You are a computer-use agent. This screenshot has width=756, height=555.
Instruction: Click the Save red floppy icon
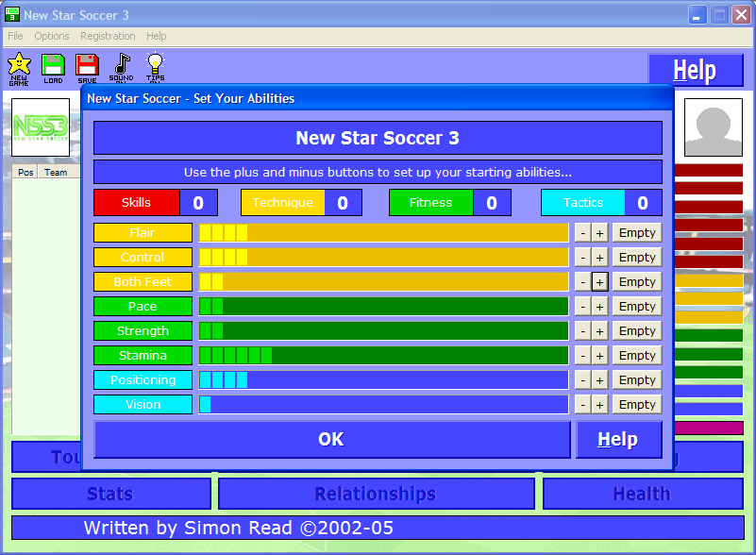[87, 68]
